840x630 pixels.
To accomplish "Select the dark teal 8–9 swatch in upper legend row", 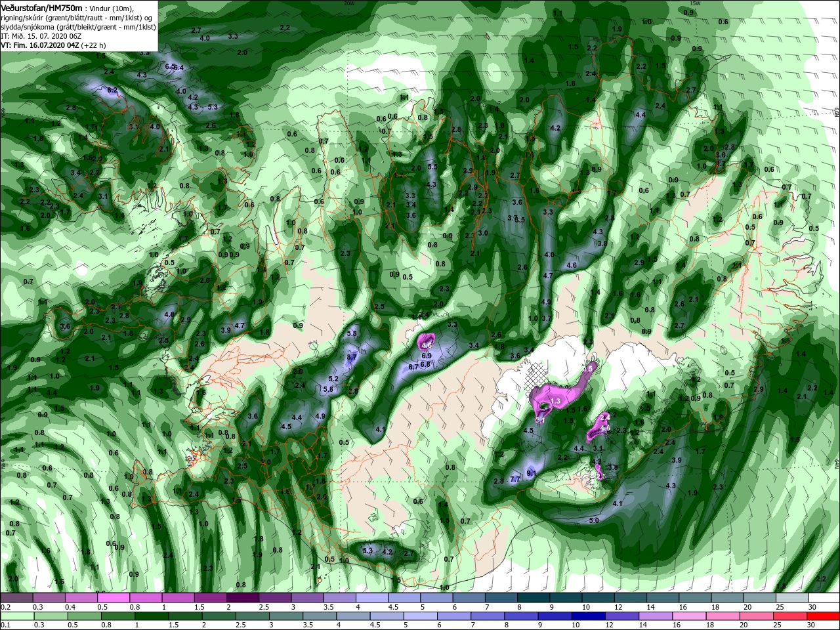I will tap(533, 598).
